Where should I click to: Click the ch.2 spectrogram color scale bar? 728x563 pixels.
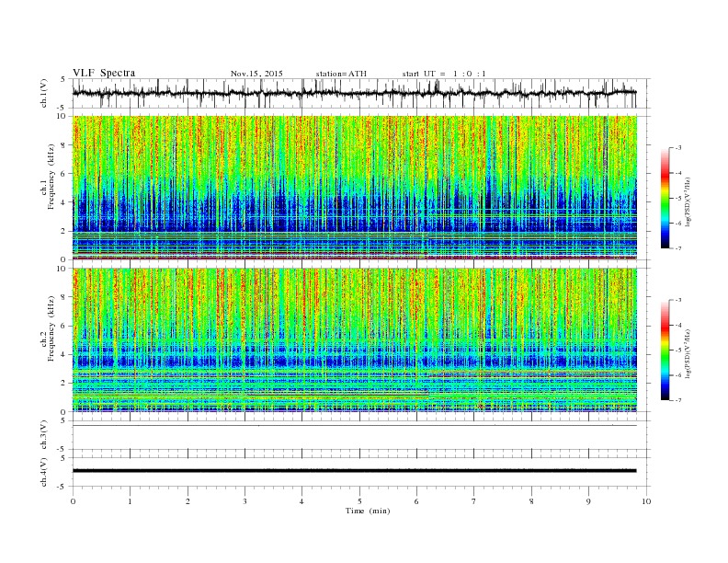point(665,350)
